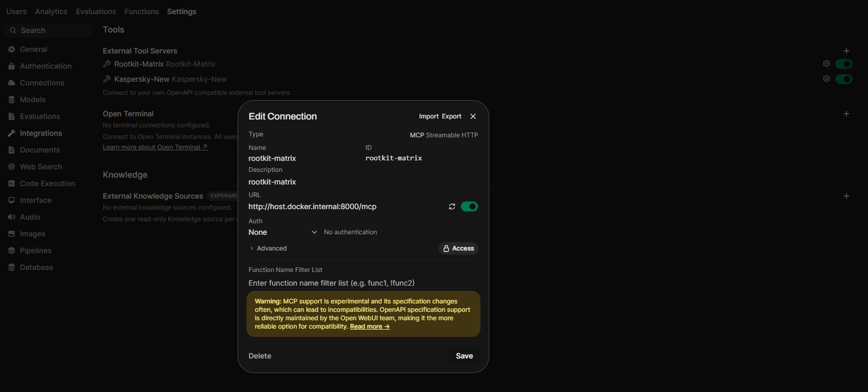Close the Edit Connection dialog
The image size is (868, 392).
point(473,116)
